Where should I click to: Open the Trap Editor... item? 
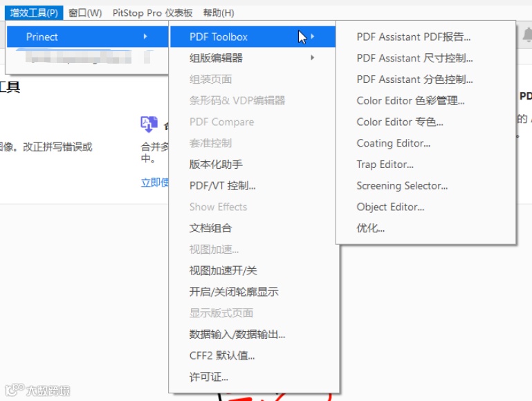tap(425, 165)
